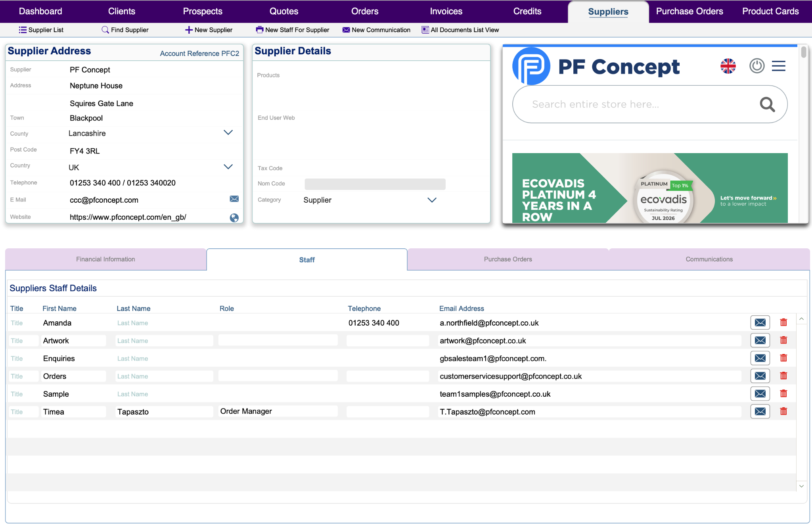The image size is (812, 524).
Task: Open the Clients tab
Action: pyautogui.click(x=122, y=11)
